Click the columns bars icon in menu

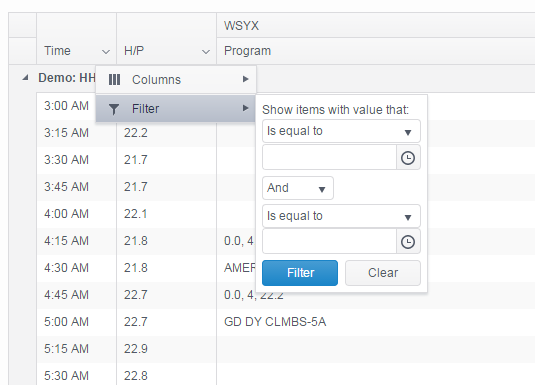[x=114, y=80]
